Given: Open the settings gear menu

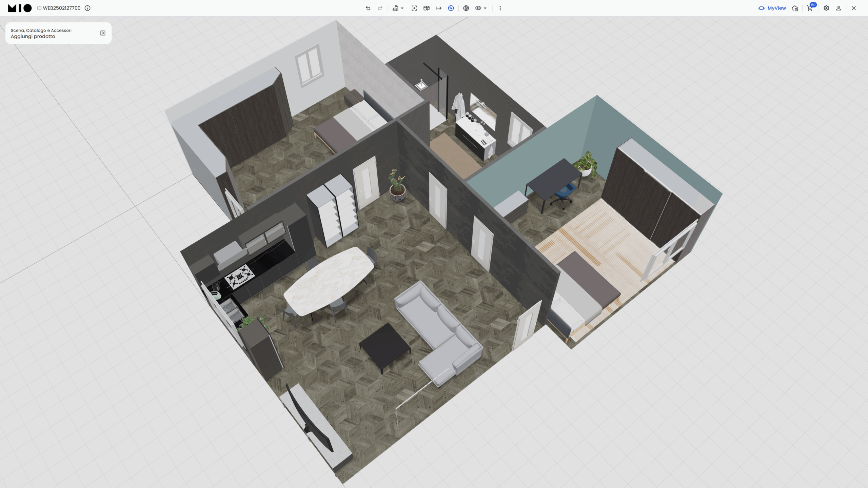Looking at the screenshot, I should 826,8.
